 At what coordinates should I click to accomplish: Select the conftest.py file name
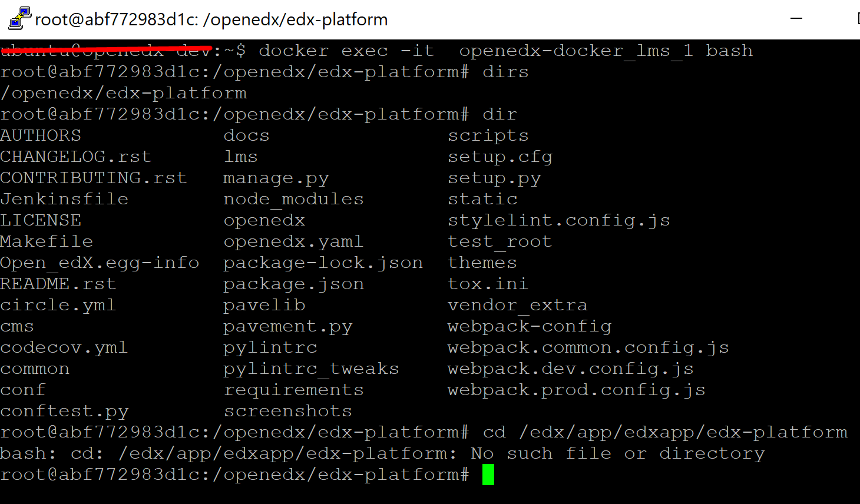[64, 410]
